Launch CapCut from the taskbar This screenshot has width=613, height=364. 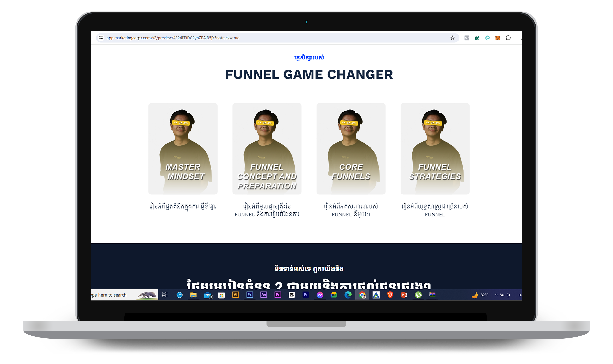[x=292, y=295]
